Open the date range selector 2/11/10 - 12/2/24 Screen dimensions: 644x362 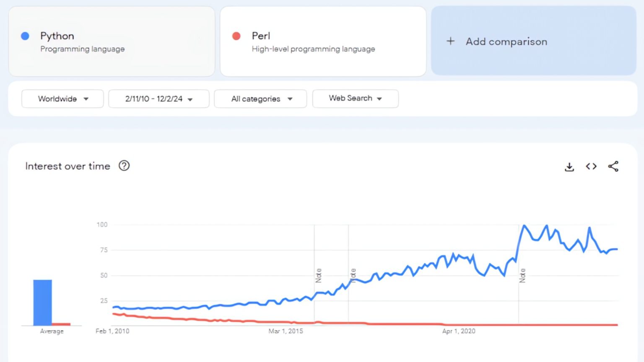pyautogui.click(x=158, y=99)
